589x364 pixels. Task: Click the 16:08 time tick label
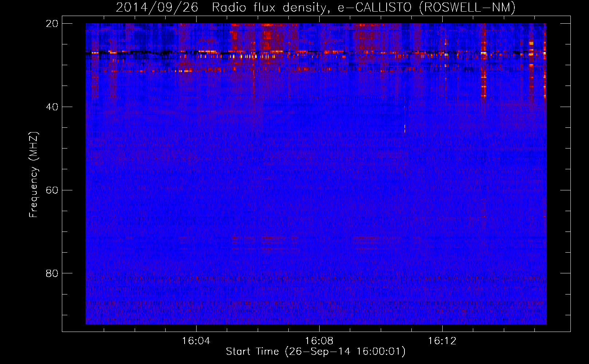319,341
